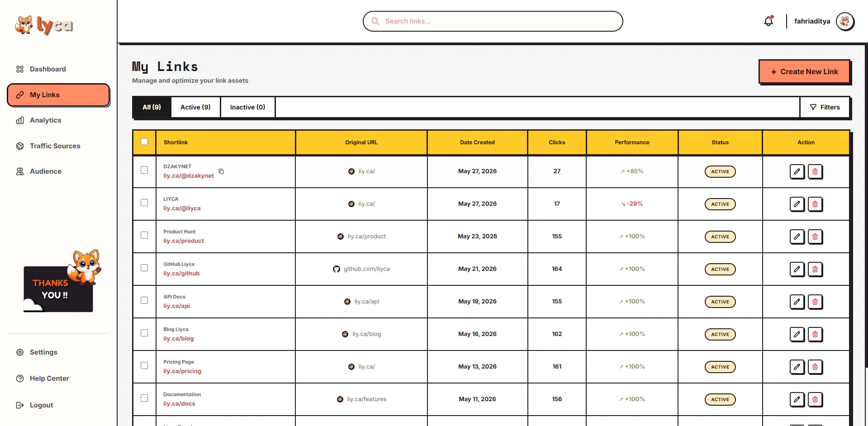Open fahriaditya profile avatar

point(845,21)
